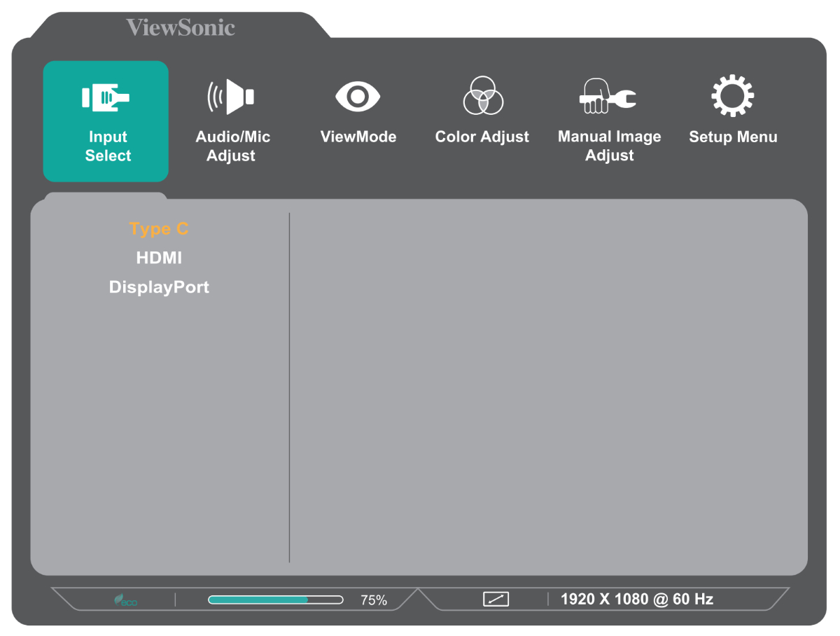840x636 pixels.
Task: Click the Manual Image Adjust wrench icon
Action: pos(608,97)
